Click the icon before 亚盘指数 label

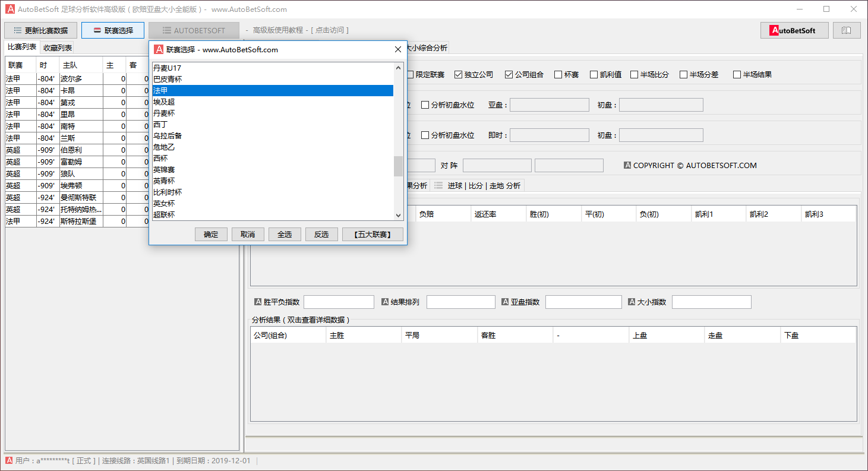coord(505,302)
